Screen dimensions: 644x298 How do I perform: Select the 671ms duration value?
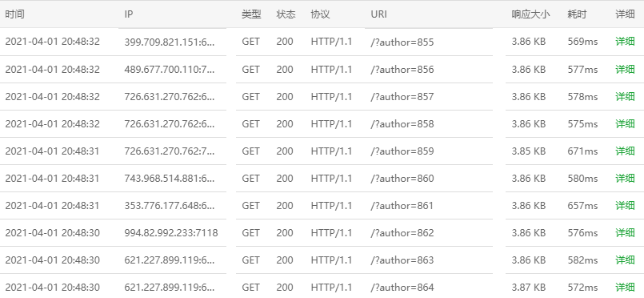[582, 151]
